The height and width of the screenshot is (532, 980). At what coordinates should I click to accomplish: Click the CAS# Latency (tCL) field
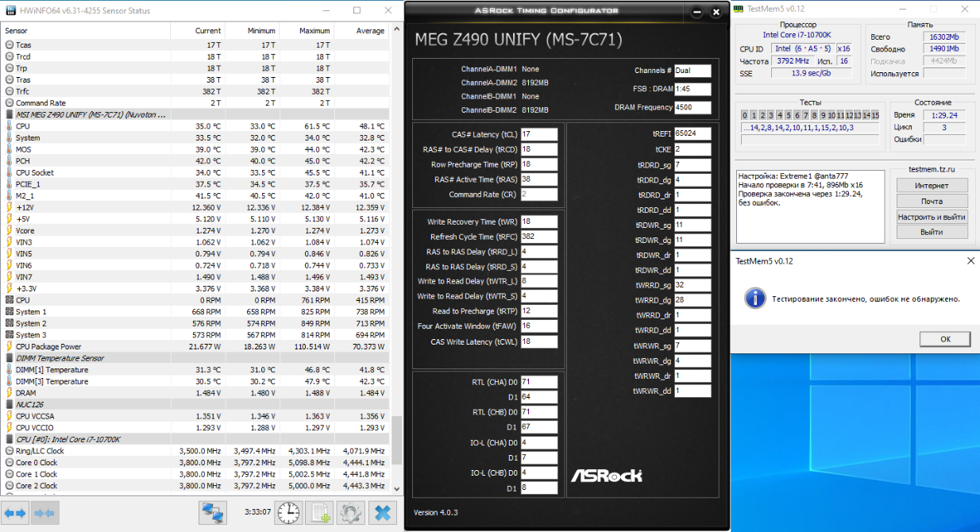coord(539,134)
